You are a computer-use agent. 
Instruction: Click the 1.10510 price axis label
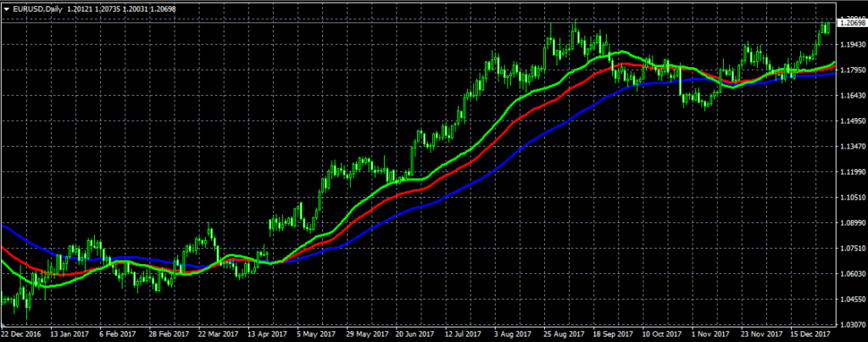click(851, 197)
